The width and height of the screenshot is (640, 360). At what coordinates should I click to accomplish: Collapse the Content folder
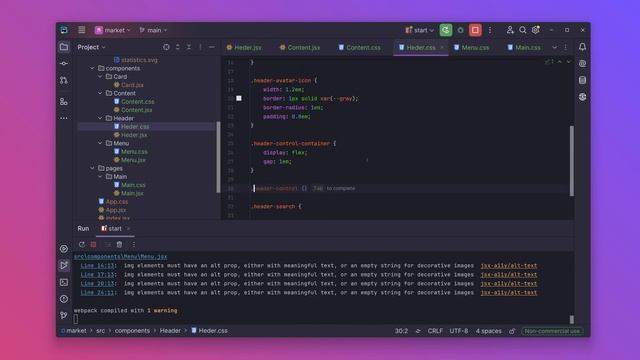pos(100,93)
